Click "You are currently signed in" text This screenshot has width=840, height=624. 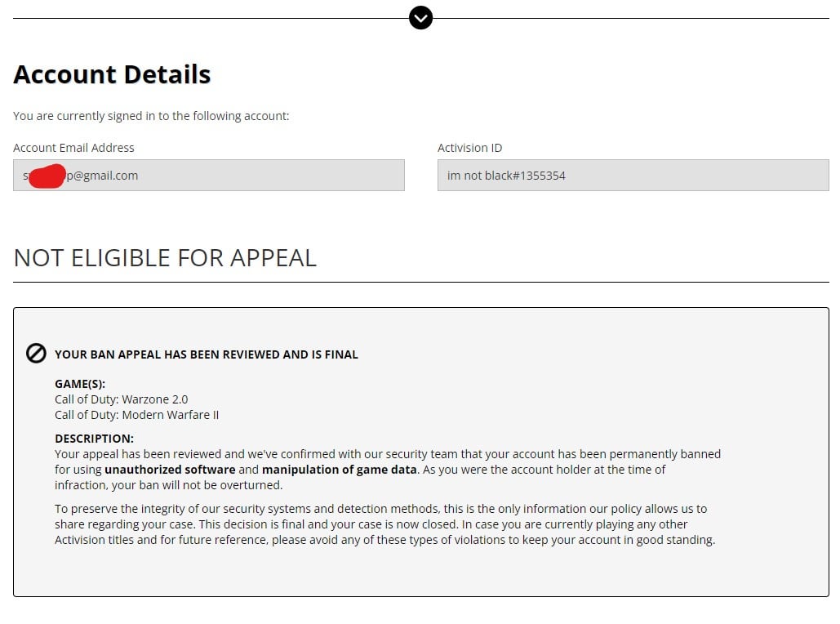pyautogui.click(x=151, y=116)
